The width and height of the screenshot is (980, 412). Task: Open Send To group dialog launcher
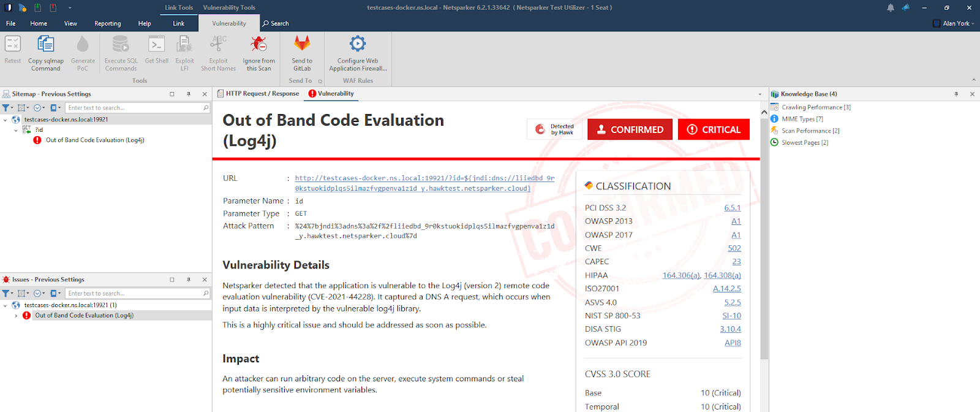[320, 81]
